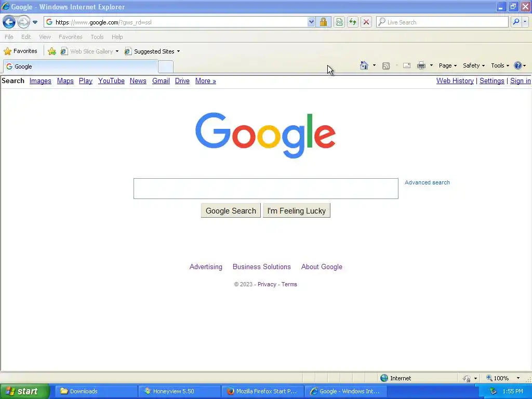Open the Gmail link
This screenshot has width=532, height=399.
[x=161, y=81]
